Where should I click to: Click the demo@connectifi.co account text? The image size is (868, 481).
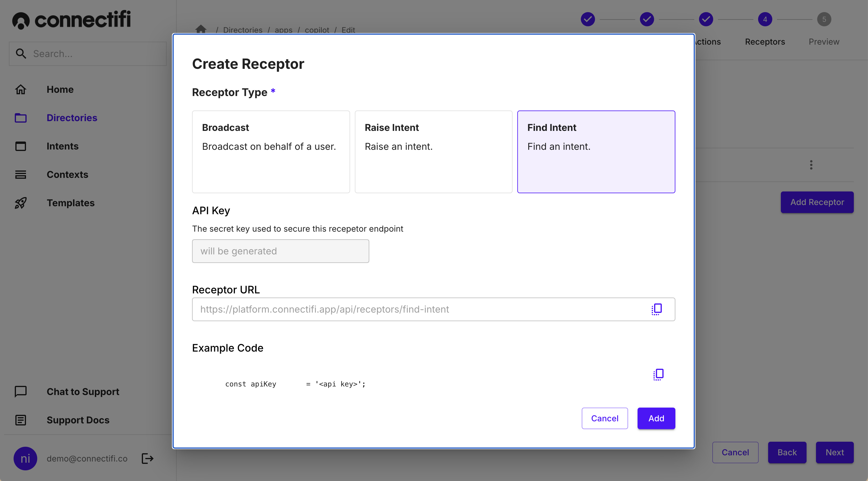click(87, 459)
